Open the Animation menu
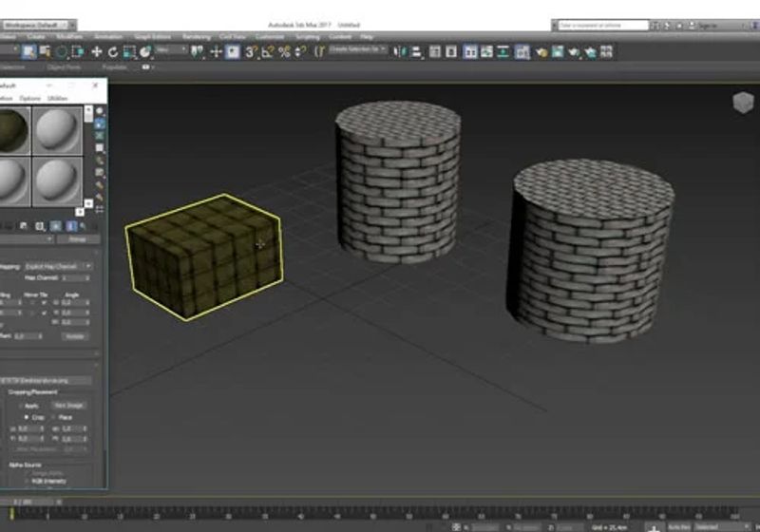 pyautogui.click(x=108, y=37)
